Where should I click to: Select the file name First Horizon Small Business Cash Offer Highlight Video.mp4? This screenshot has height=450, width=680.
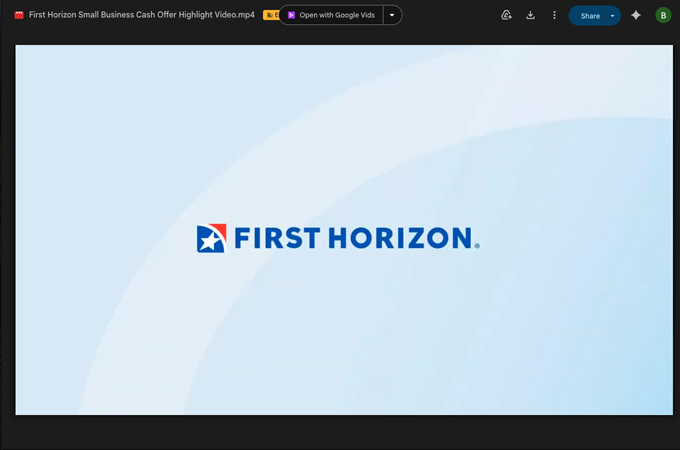tap(141, 15)
